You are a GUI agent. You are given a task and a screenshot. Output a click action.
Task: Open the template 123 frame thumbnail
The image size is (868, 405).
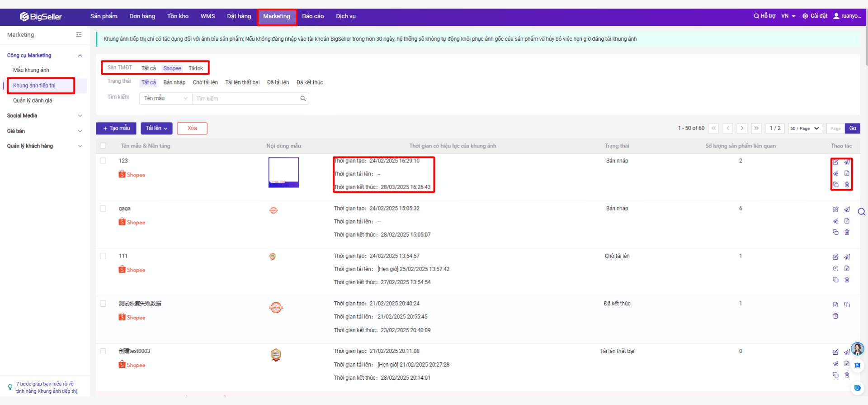pos(283,172)
